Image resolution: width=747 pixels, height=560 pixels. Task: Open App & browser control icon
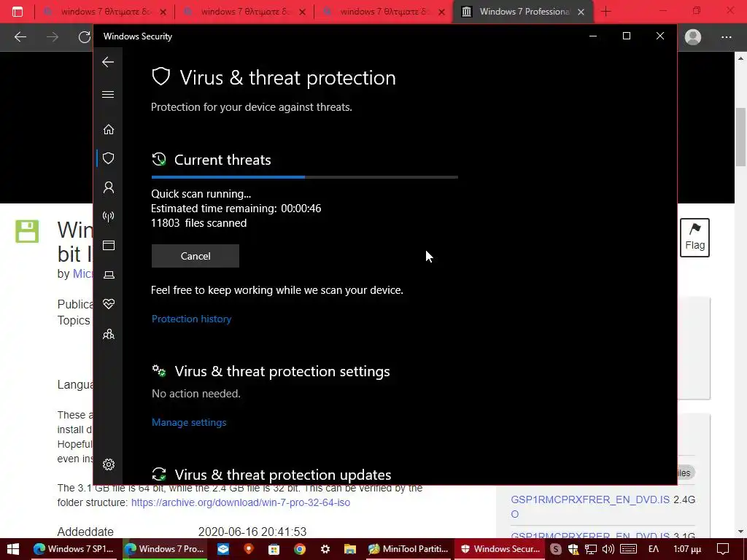(x=109, y=245)
